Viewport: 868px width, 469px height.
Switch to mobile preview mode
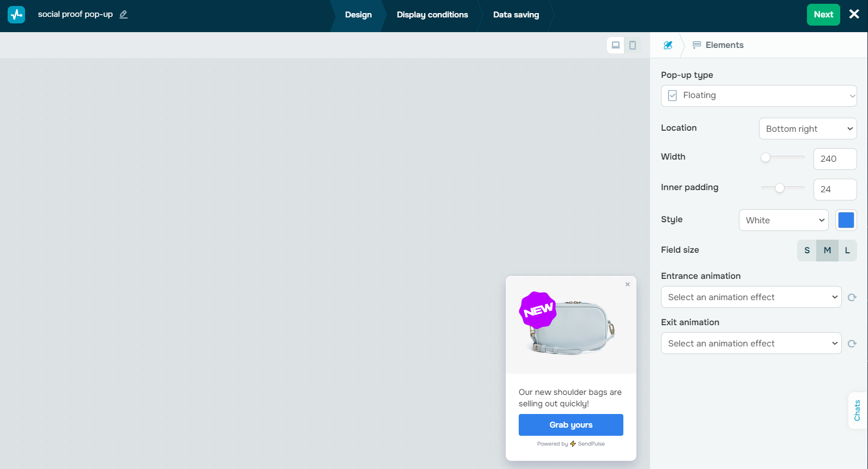(633, 45)
